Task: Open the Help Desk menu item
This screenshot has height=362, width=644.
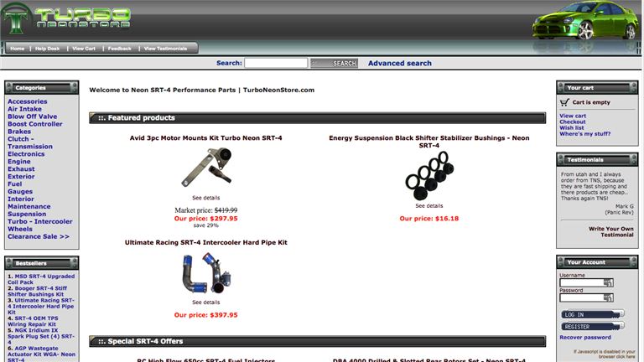Action: 47,49
